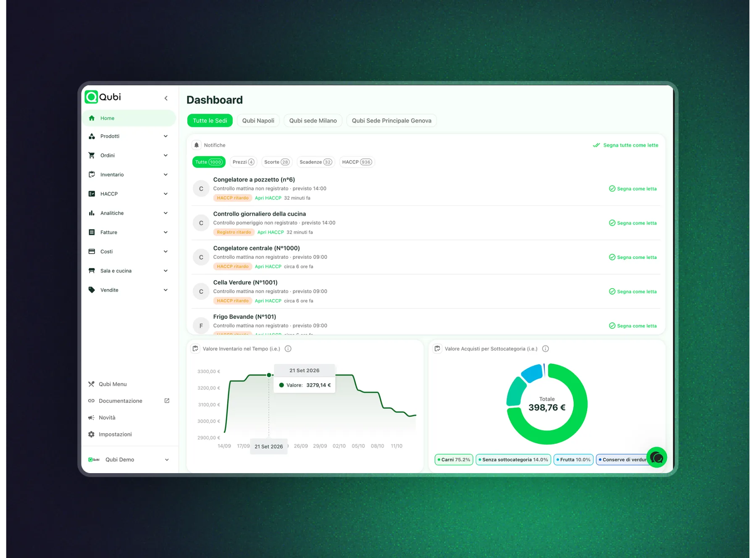Expand the Prodotti menu chevron

pyautogui.click(x=165, y=136)
